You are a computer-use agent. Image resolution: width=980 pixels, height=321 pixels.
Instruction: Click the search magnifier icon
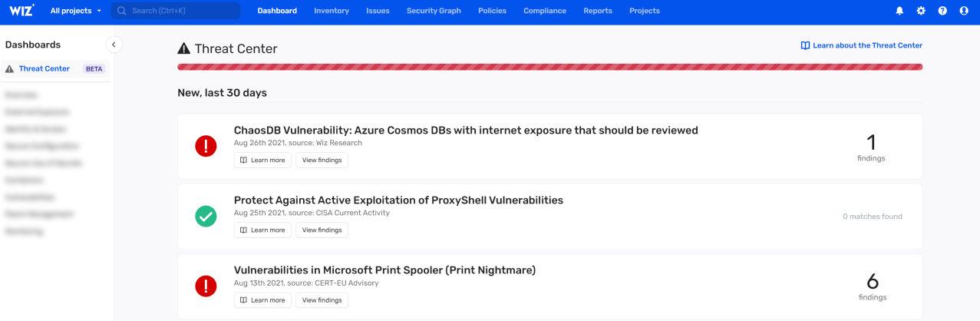[x=121, y=11]
